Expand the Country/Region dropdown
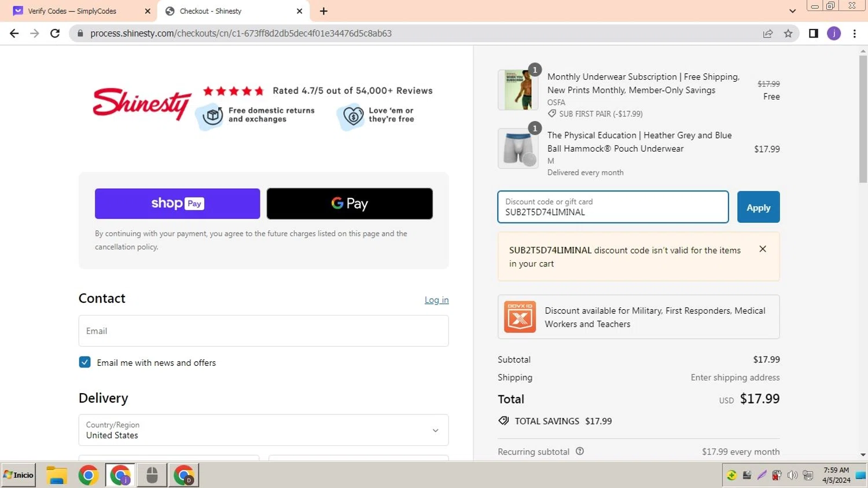 point(263,430)
